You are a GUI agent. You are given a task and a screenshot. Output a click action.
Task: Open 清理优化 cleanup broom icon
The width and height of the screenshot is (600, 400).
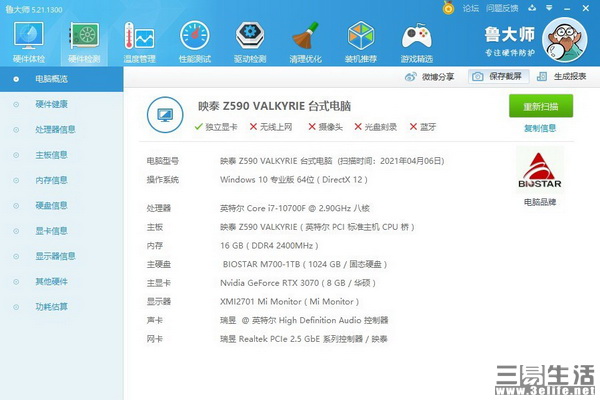pyautogui.click(x=305, y=42)
